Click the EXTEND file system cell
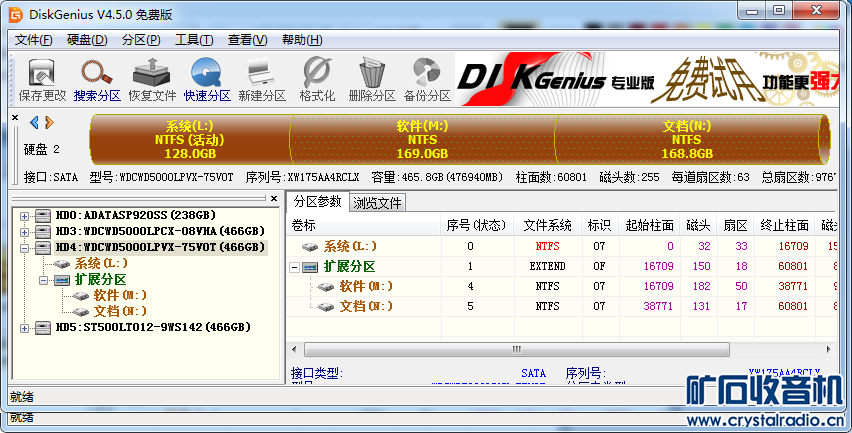This screenshot has width=852, height=433. 547,266
